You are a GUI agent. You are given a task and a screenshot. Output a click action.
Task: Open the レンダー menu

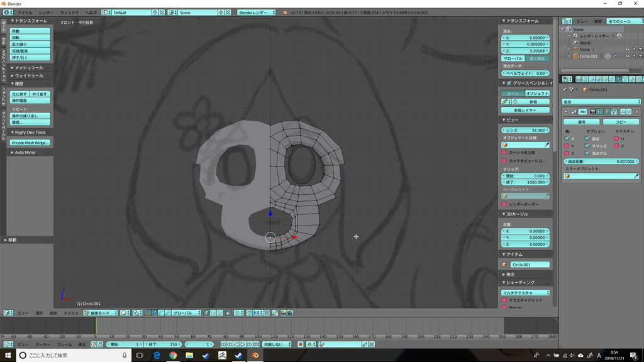(x=46, y=13)
